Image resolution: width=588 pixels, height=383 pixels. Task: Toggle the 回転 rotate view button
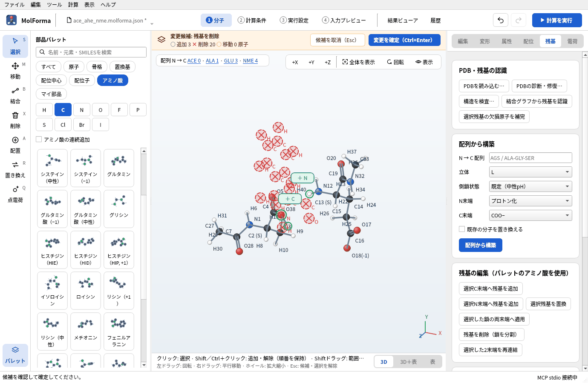click(x=395, y=62)
